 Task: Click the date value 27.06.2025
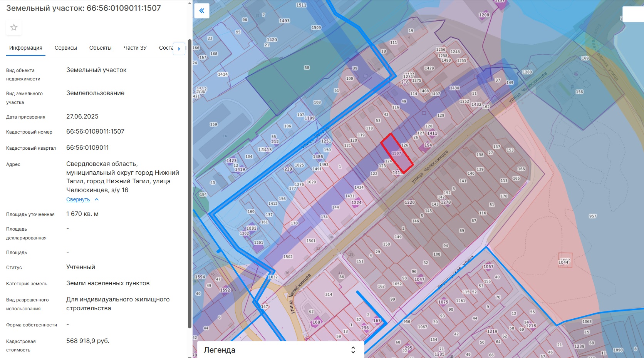click(82, 117)
